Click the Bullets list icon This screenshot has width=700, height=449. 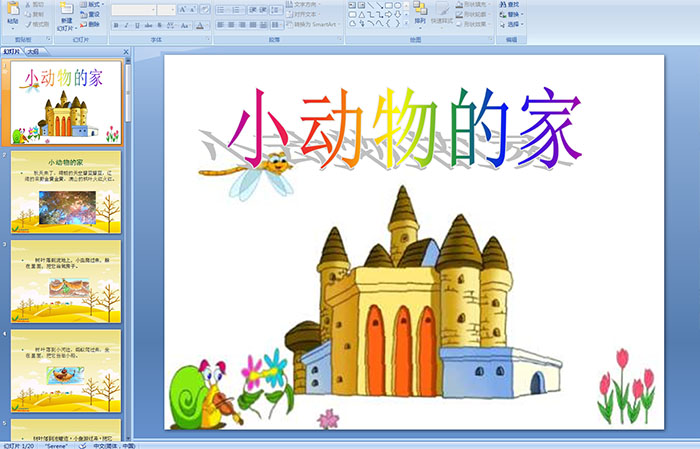[223, 10]
